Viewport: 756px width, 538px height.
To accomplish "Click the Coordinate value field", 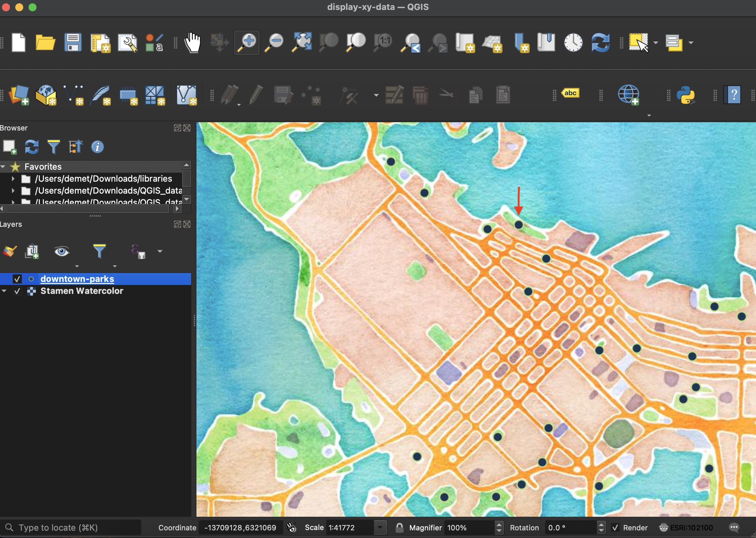I will point(240,527).
